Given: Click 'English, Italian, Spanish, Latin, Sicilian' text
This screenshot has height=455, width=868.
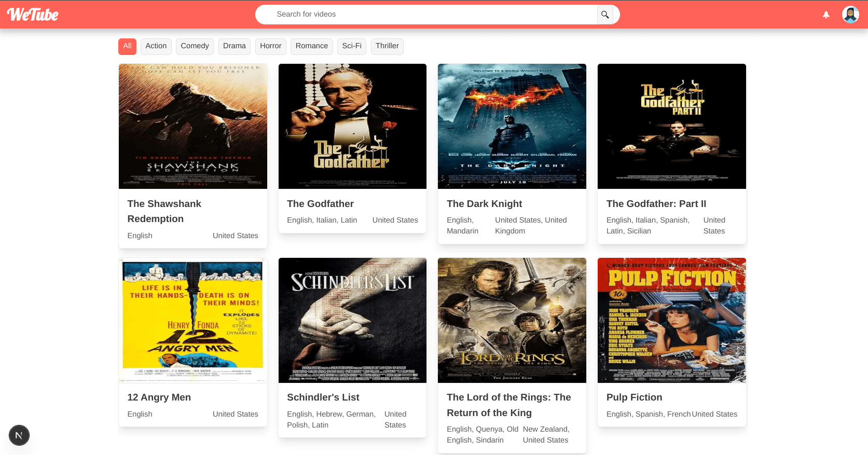Looking at the screenshot, I should click(648, 226).
